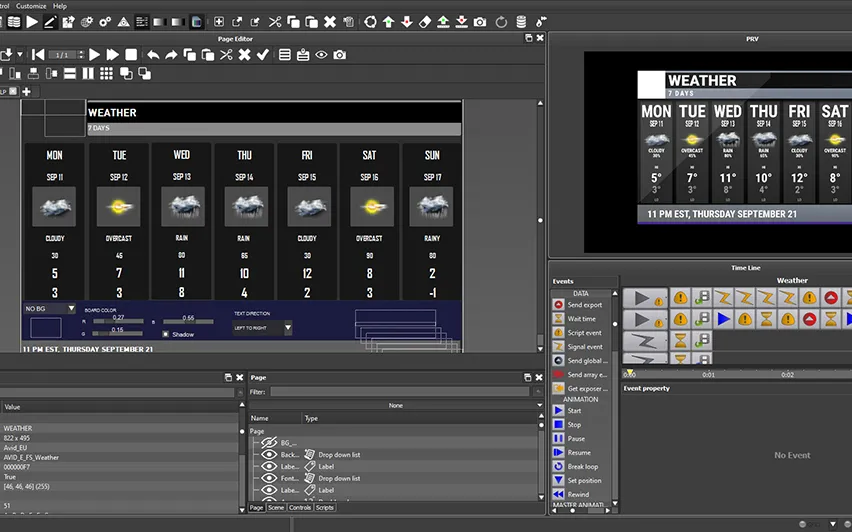This screenshot has height=532, width=852.
Task: Click the Filter input field in the Page panel
Action: pos(400,392)
